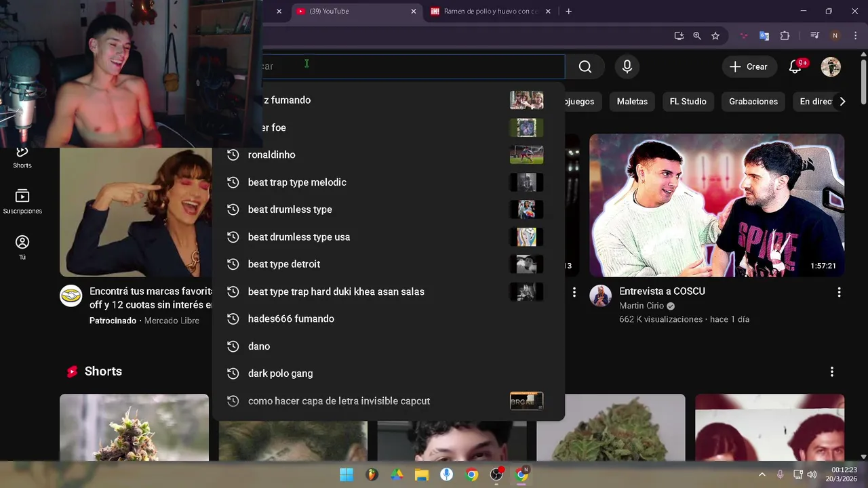The image size is (868, 488).
Task: Filter by the Grabaciones chip
Action: click(x=753, y=101)
